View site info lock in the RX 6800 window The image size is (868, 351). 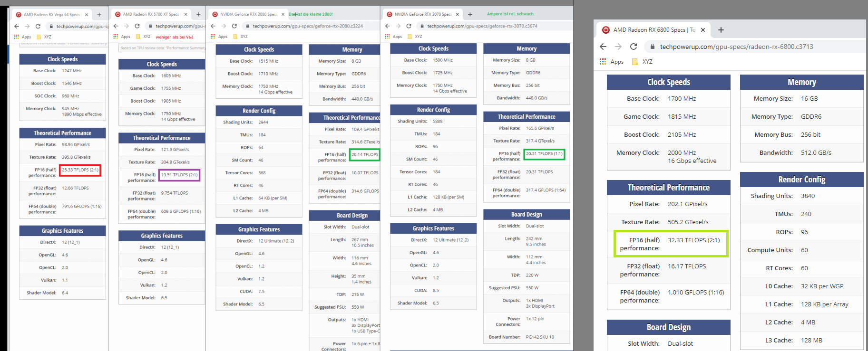(653, 47)
